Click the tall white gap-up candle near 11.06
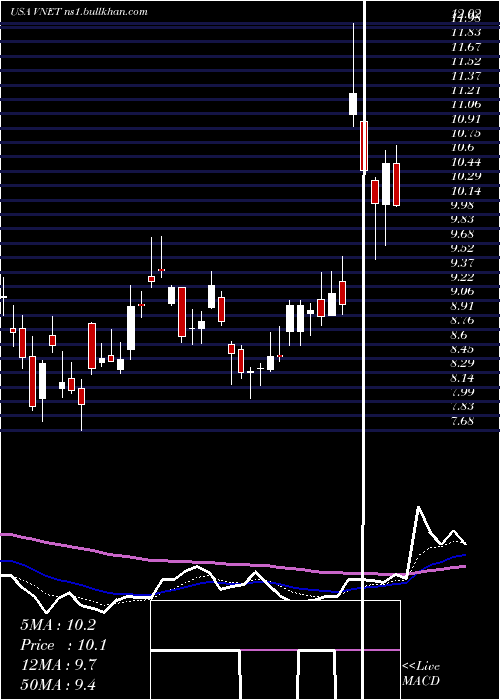Viewport: 500px width, 700px height. pos(353,104)
